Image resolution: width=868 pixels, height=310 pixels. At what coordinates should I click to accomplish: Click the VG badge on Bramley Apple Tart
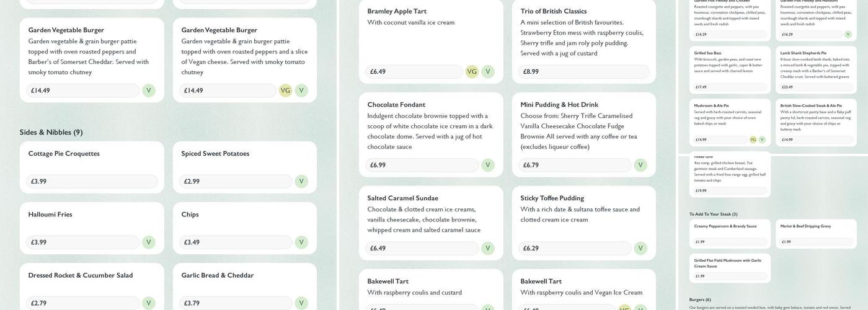pos(472,72)
